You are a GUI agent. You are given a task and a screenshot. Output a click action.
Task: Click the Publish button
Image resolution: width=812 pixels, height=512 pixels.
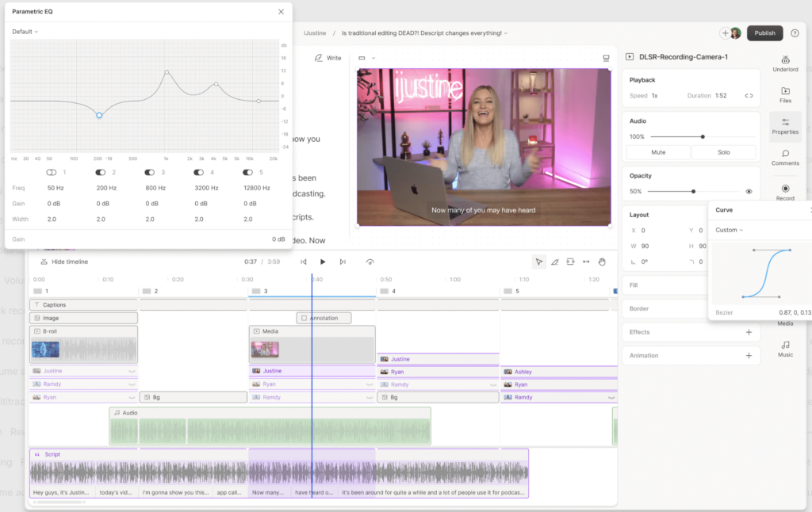[764, 33]
